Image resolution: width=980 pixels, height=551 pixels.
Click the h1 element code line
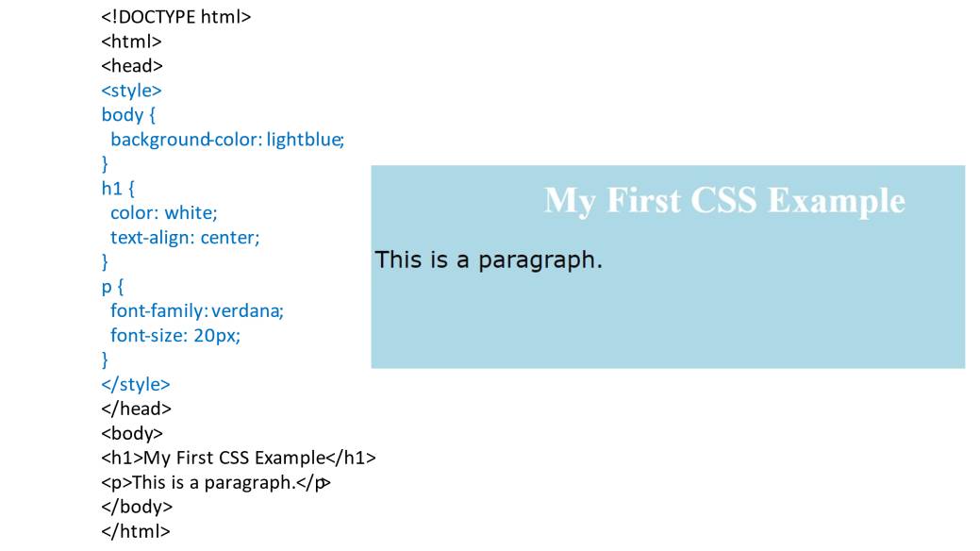(x=239, y=459)
